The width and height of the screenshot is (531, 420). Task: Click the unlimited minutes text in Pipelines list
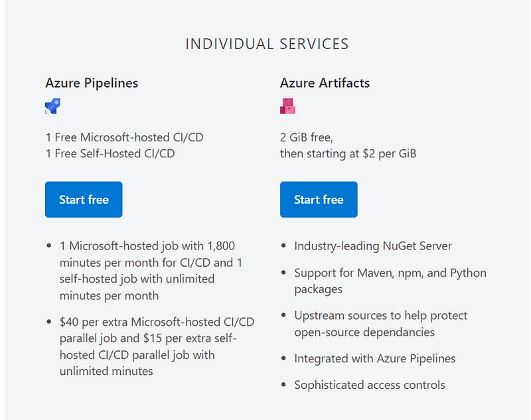click(x=106, y=372)
